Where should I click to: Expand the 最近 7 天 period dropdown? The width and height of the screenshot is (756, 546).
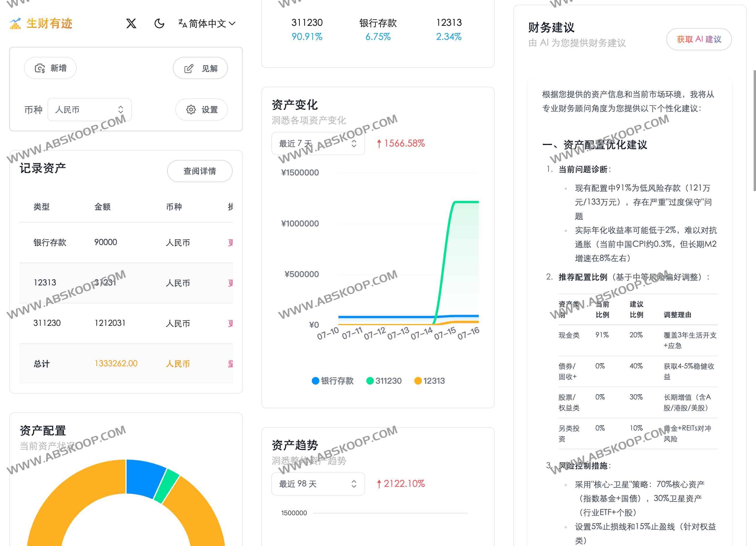coord(318,144)
